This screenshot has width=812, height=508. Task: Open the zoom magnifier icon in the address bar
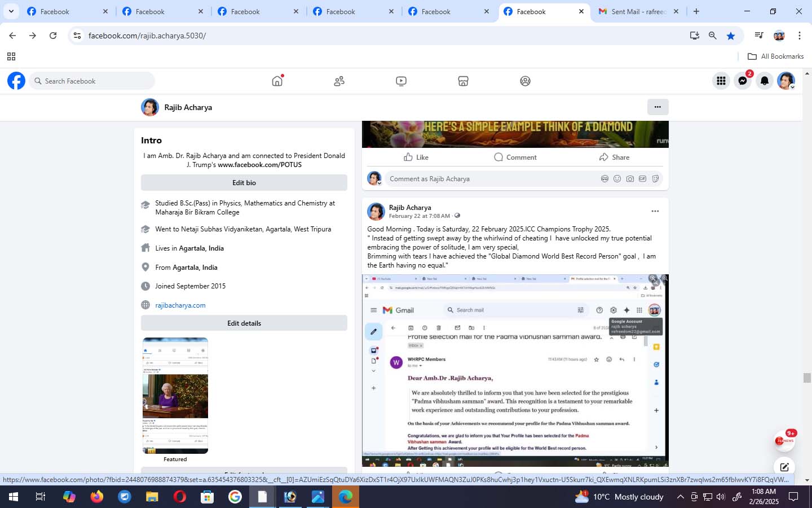(713, 36)
